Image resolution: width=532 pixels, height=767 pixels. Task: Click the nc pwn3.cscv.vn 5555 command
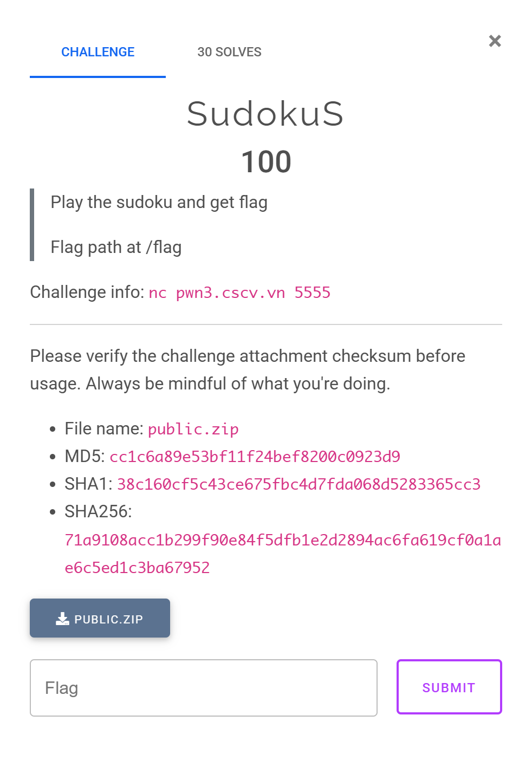coord(239,293)
